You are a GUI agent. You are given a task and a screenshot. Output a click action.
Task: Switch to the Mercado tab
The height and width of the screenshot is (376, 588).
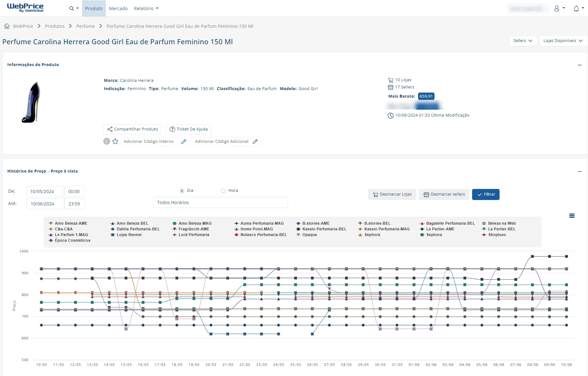pyautogui.click(x=118, y=9)
